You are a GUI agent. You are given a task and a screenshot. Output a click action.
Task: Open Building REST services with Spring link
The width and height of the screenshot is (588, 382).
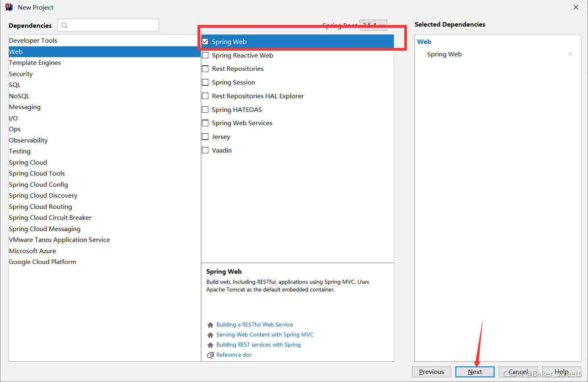point(258,345)
